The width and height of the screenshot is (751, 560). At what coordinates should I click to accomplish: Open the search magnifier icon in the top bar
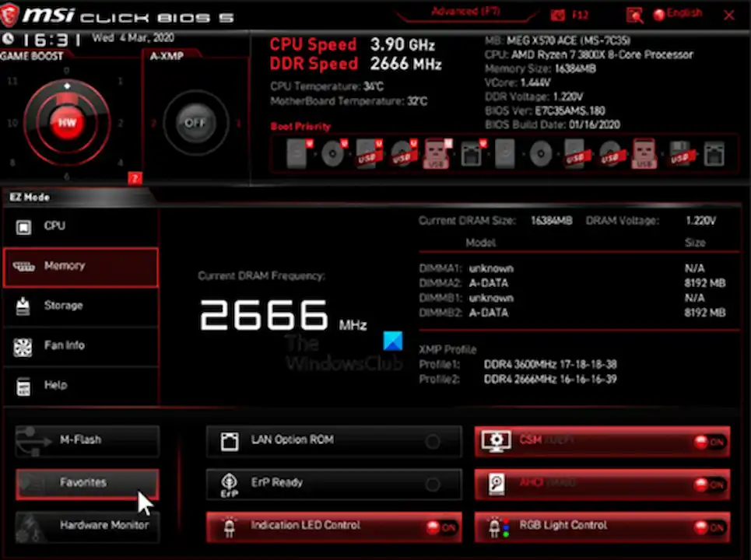(634, 15)
